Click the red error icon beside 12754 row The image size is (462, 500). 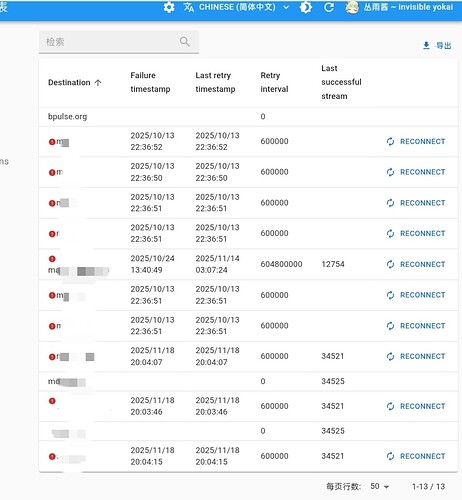click(x=52, y=259)
